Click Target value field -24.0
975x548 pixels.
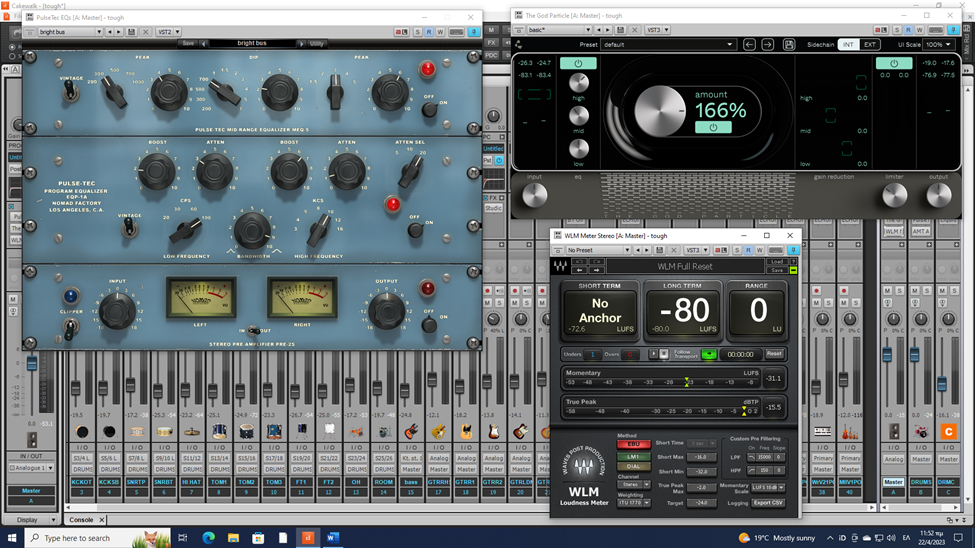pos(701,503)
